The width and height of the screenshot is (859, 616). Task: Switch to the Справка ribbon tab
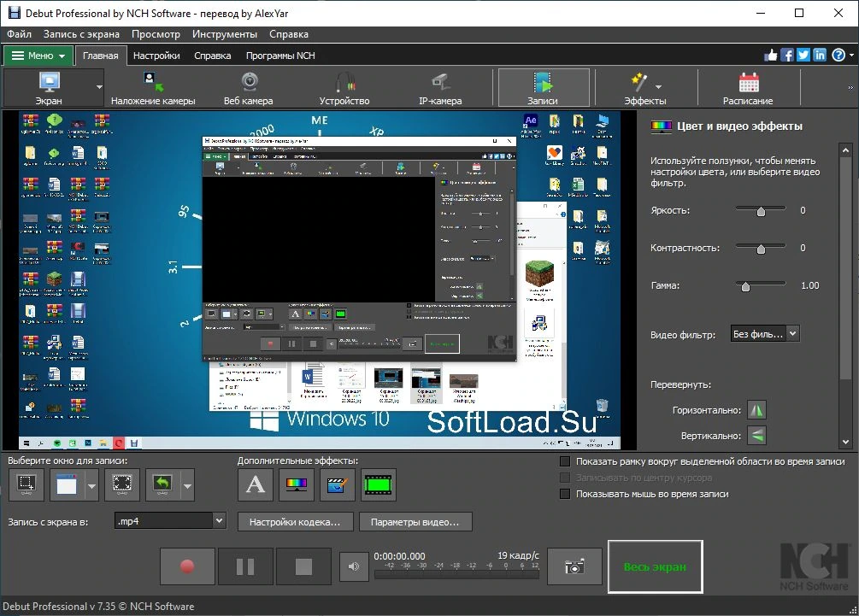(x=213, y=56)
